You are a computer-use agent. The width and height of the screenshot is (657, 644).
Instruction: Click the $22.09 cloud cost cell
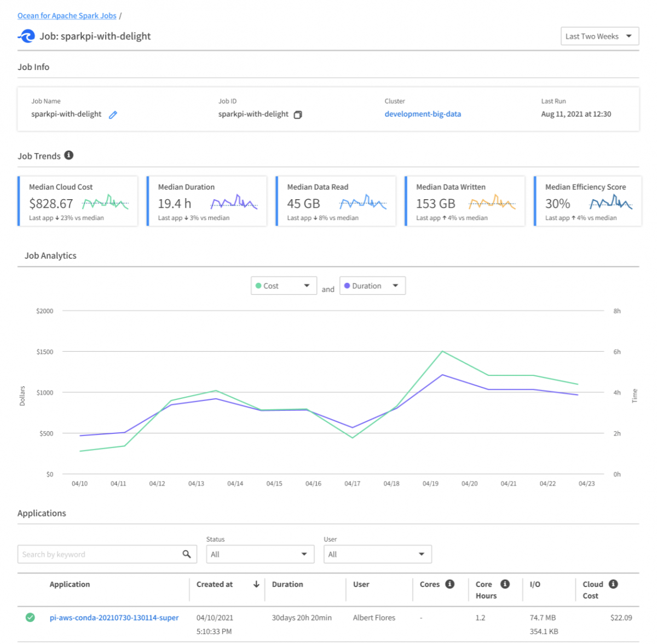621,618
